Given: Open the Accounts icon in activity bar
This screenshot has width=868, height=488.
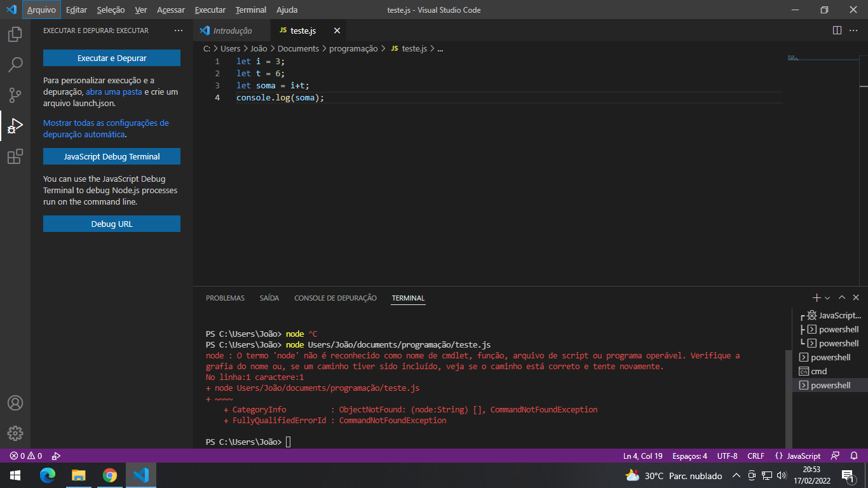Looking at the screenshot, I should [x=15, y=403].
